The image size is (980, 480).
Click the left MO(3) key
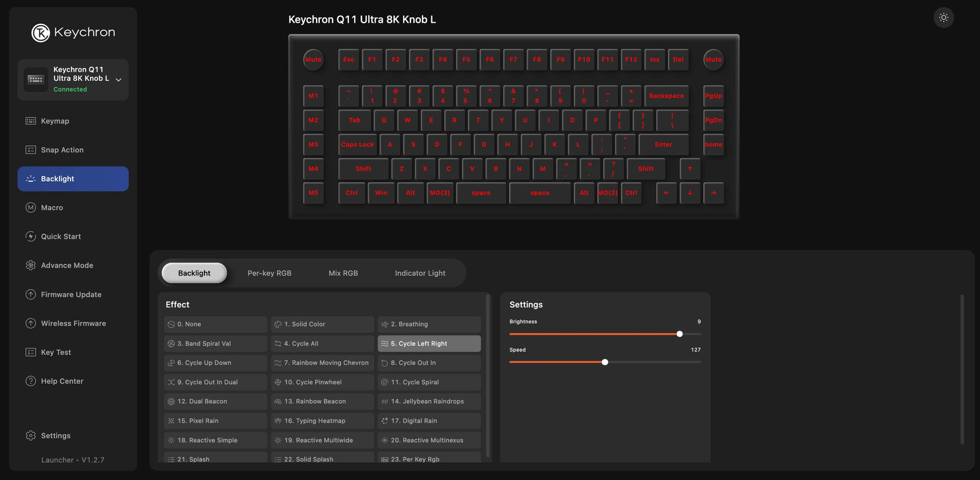(x=440, y=193)
